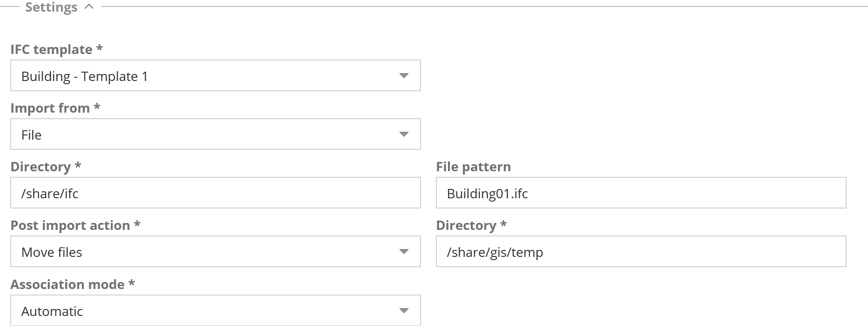The width and height of the screenshot is (868, 336).
Task: Open the Post import action combo box
Action: click(x=205, y=252)
